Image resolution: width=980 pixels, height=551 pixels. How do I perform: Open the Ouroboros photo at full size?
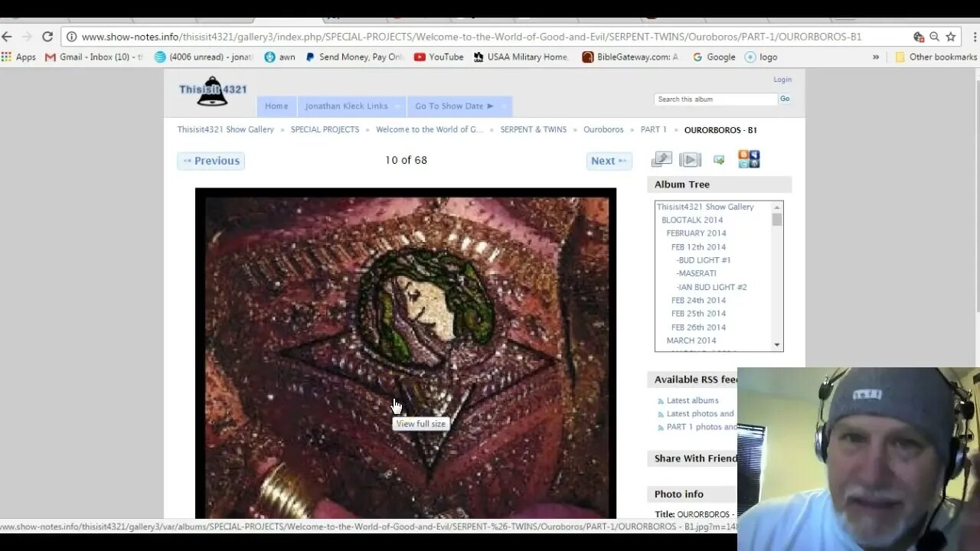click(406, 354)
